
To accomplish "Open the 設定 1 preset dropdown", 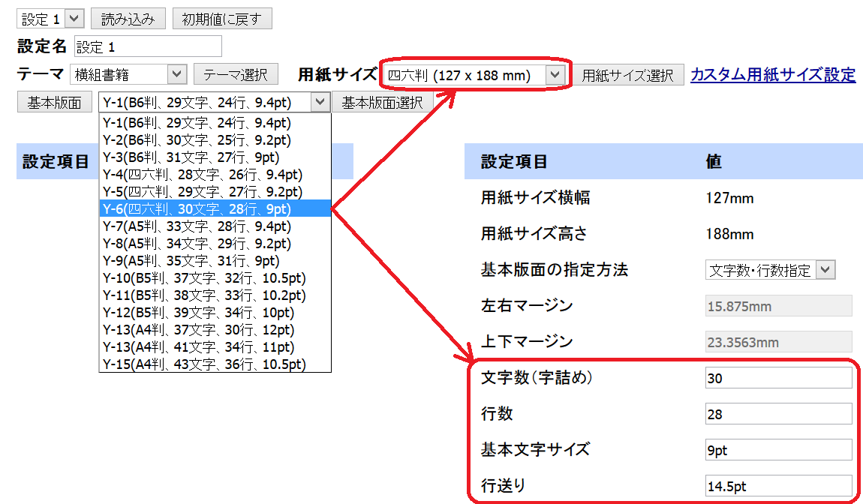I will (50, 19).
